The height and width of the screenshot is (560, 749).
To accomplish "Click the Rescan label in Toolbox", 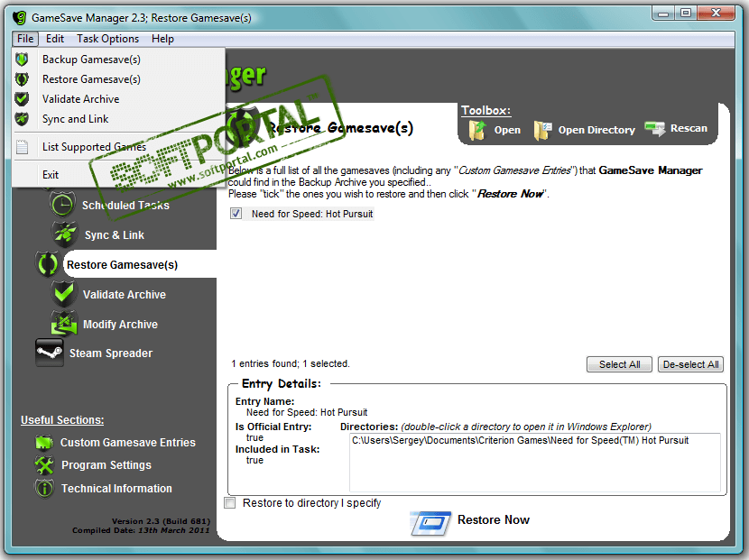I will tap(689, 128).
